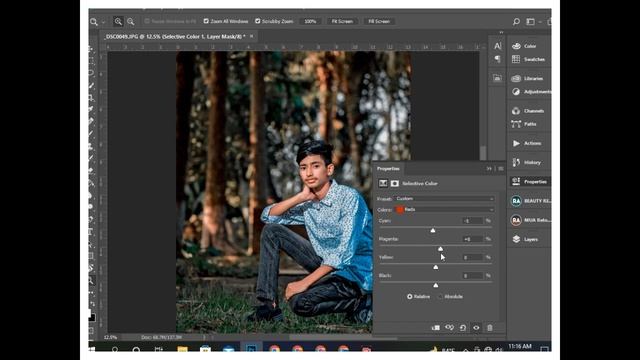Screen dimensions: 640x360
Task: Click the Photoshop taskbar icon
Action: (x=251, y=349)
